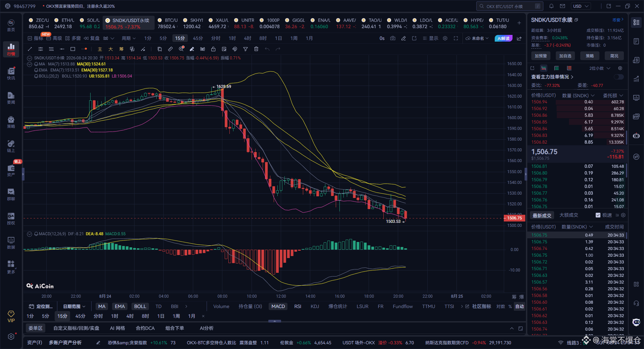Select the trend line drawing tool
The width and height of the screenshot is (644, 349).
click(x=30, y=49)
